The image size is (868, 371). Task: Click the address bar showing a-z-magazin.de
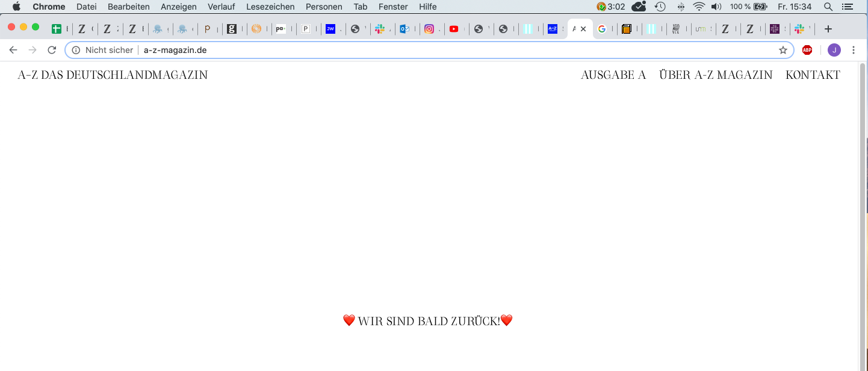pyautogui.click(x=421, y=50)
